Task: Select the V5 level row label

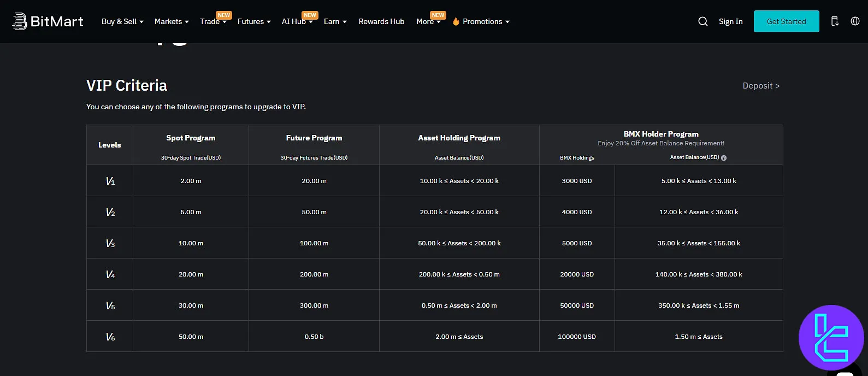Action: [x=110, y=305]
